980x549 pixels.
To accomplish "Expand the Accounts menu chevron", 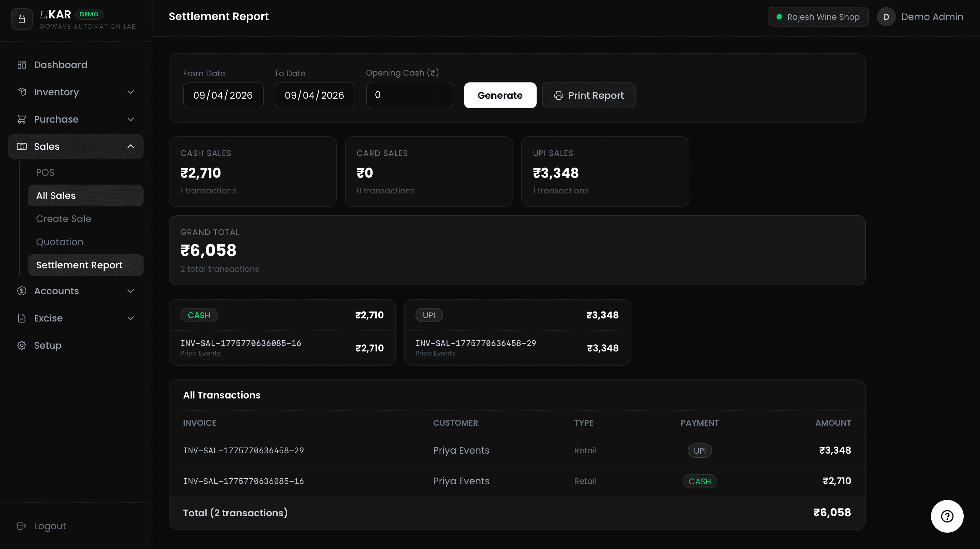I will click(x=130, y=291).
